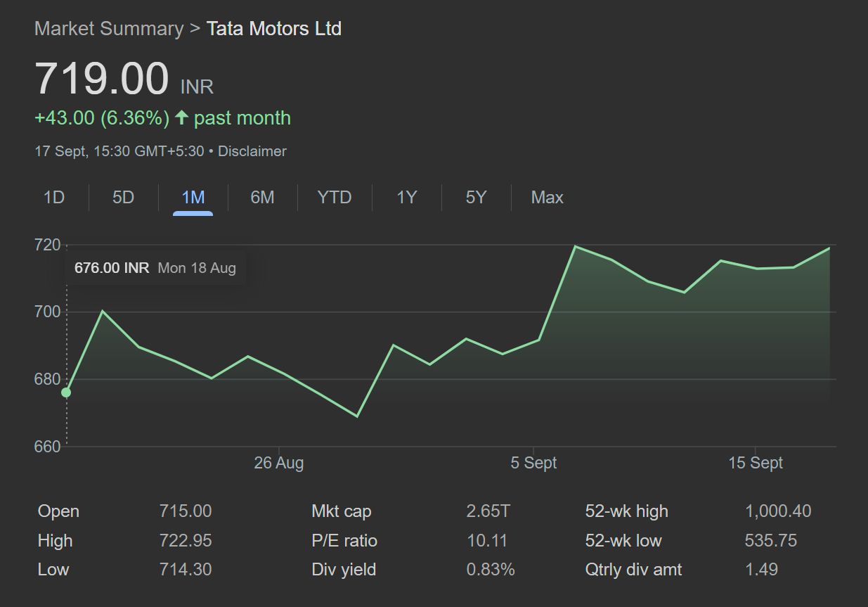Show the 6M chart range
Screen dimensions: 868x607
point(262,198)
